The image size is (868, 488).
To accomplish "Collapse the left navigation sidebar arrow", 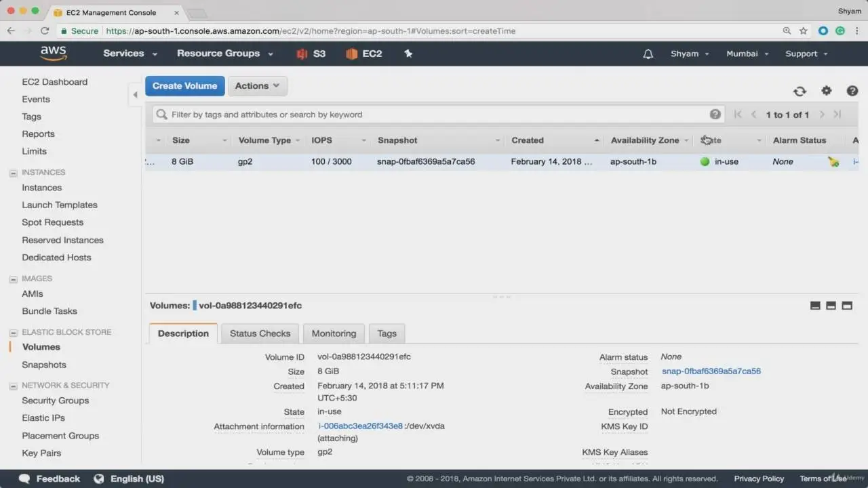I will [135, 95].
